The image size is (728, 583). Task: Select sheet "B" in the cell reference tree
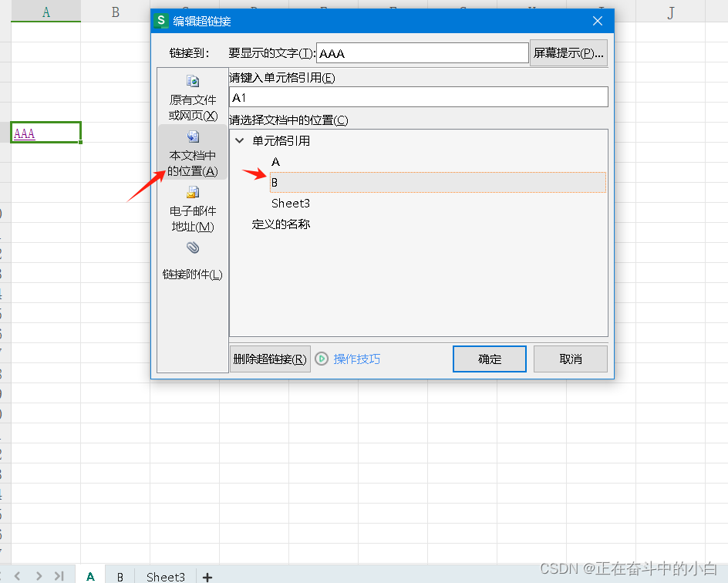point(275,182)
